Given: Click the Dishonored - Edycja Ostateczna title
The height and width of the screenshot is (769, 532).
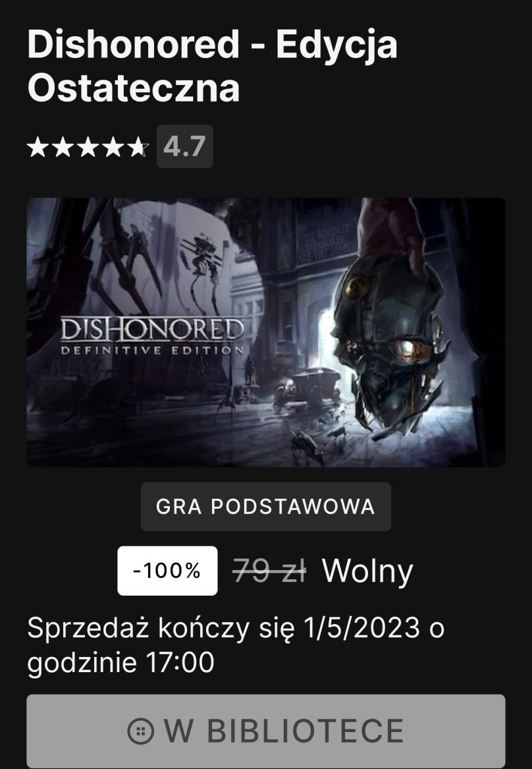Looking at the screenshot, I should coord(212,66).
